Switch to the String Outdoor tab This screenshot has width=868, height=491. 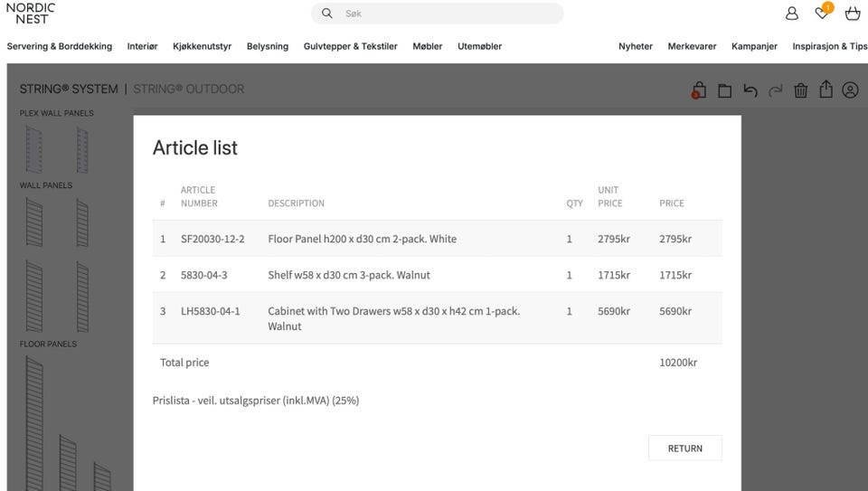pyautogui.click(x=188, y=89)
